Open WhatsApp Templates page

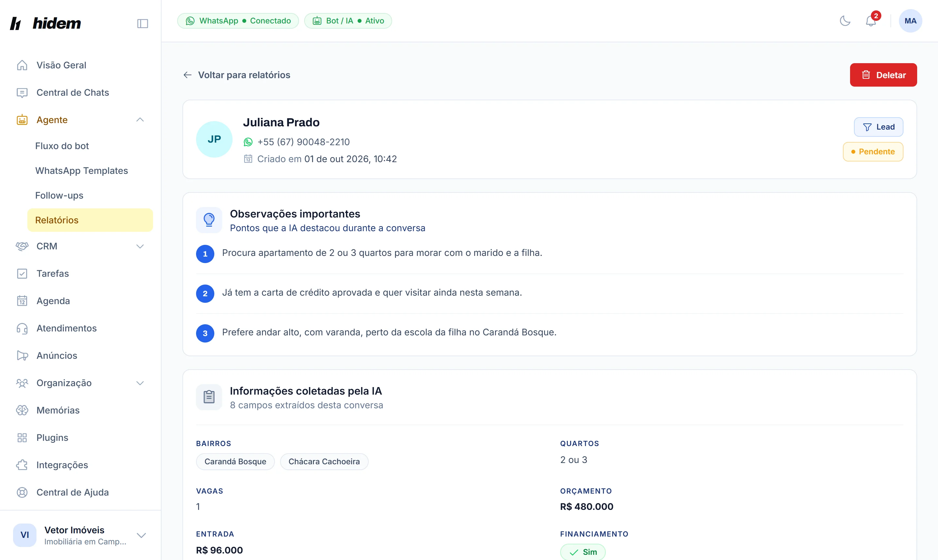tap(81, 171)
